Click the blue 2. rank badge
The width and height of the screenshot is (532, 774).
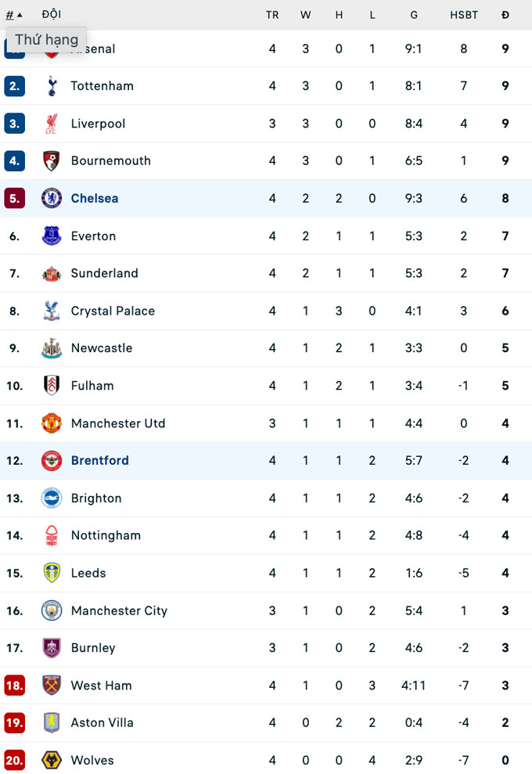tap(15, 86)
